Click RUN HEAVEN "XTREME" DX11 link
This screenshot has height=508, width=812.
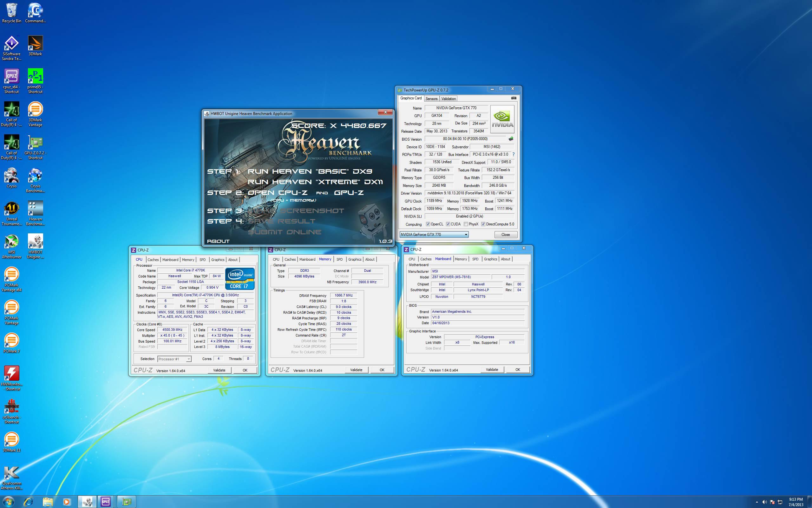tap(315, 182)
